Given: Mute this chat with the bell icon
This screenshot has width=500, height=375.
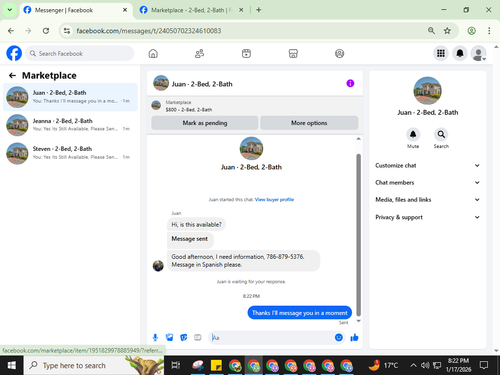Looking at the screenshot, I should click(413, 134).
